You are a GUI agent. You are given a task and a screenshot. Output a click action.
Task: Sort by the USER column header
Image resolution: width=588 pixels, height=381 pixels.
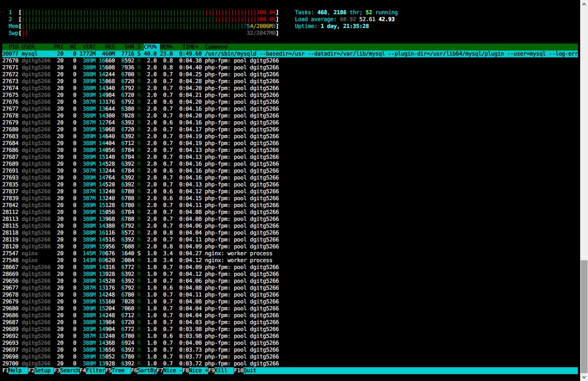click(28, 47)
